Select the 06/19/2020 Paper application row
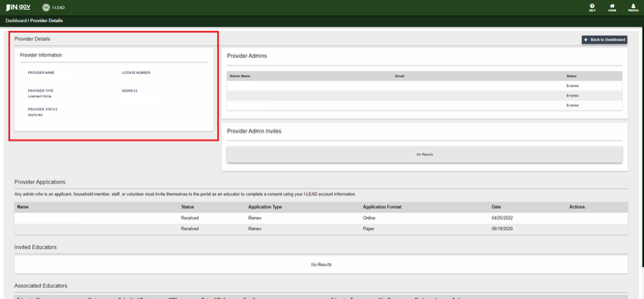The width and height of the screenshot is (644, 299). (x=321, y=228)
